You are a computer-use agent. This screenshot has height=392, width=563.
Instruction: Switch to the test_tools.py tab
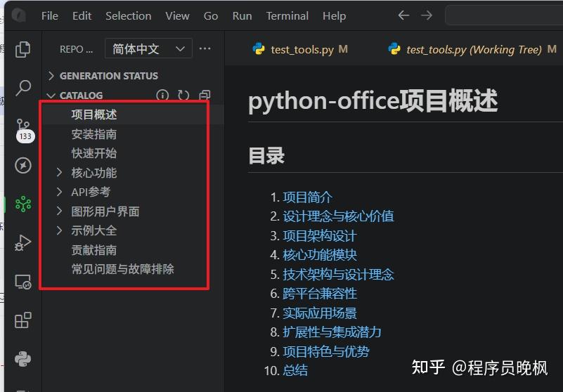point(300,49)
